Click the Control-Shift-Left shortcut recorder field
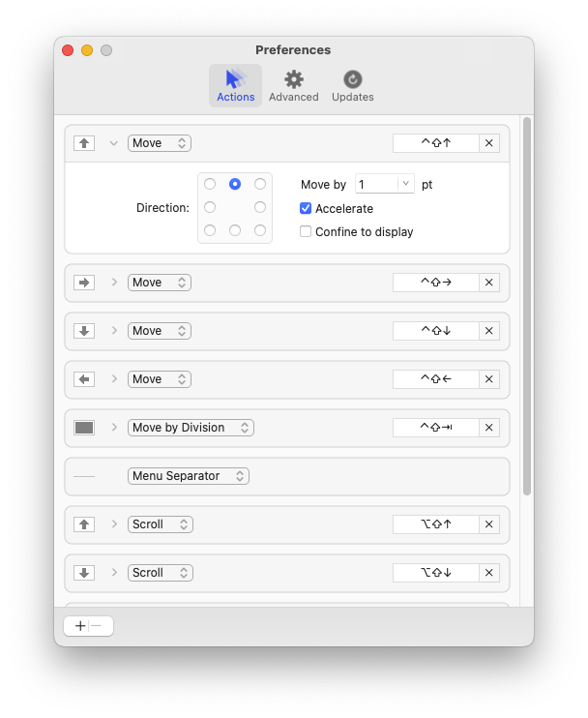 pos(435,379)
